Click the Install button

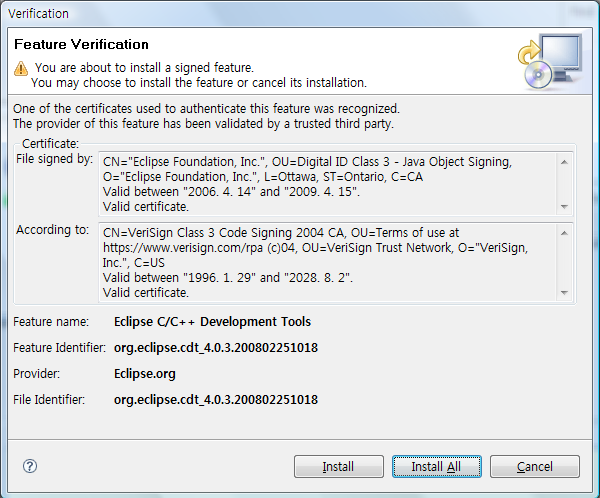339,466
